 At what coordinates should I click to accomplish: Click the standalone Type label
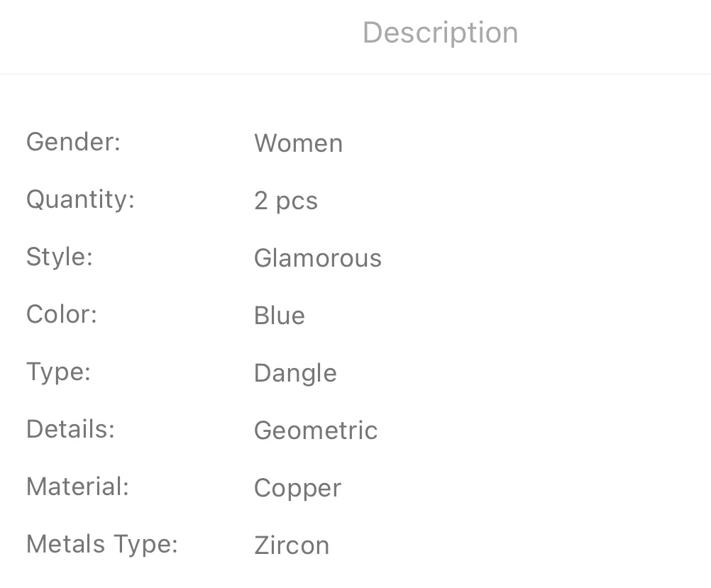point(58,372)
